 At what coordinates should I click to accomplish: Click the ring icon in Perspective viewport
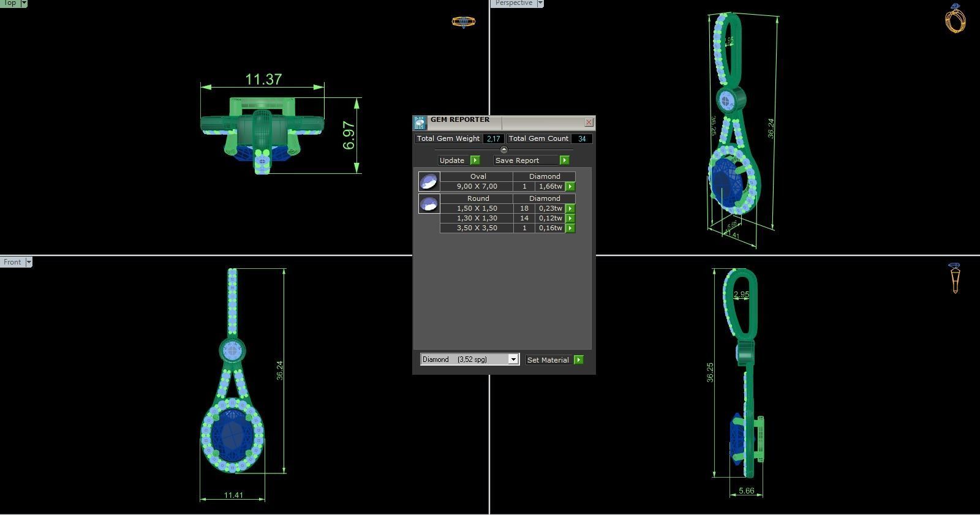pyautogui.click(x=956, y=18)
